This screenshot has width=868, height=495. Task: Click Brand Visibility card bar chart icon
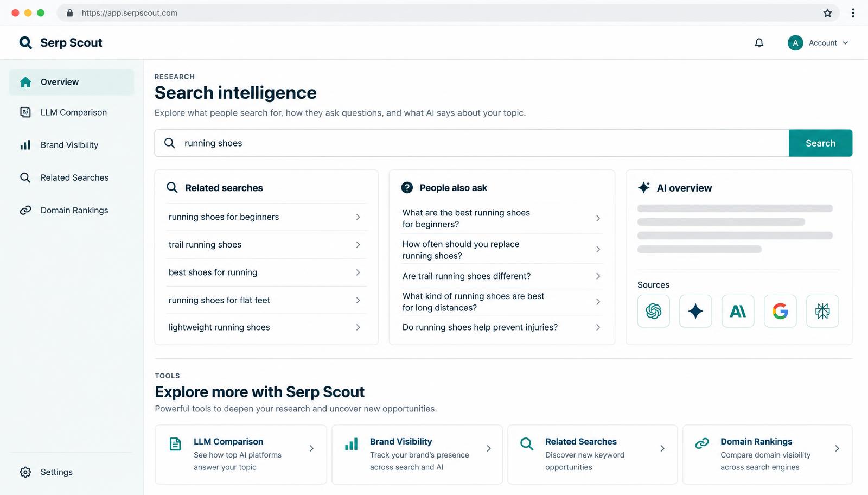(352, 444)
